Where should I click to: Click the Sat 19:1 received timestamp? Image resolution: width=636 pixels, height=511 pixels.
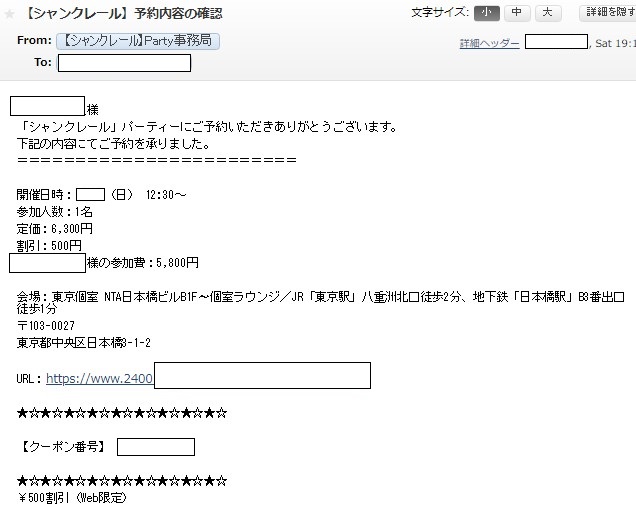(x=614, y=44)
